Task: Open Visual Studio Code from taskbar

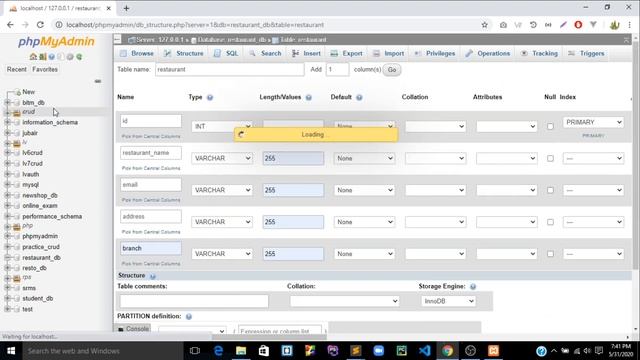Action: pyautogui.click(x=424, y=351)
